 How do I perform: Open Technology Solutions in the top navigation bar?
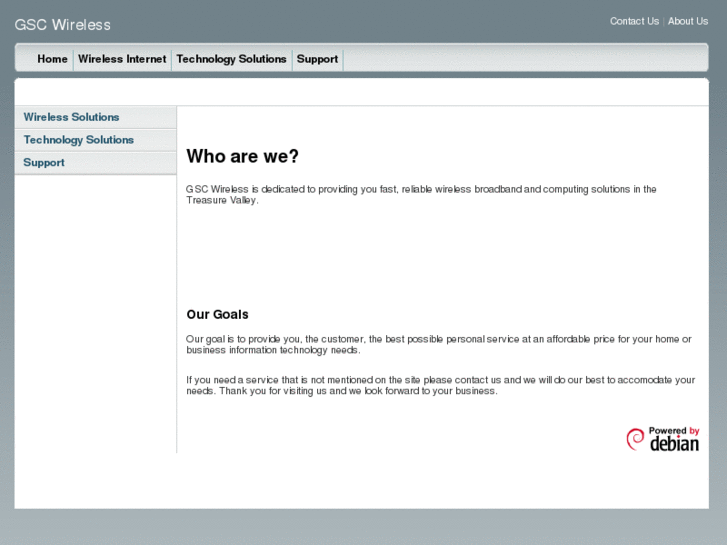(231, 59)
